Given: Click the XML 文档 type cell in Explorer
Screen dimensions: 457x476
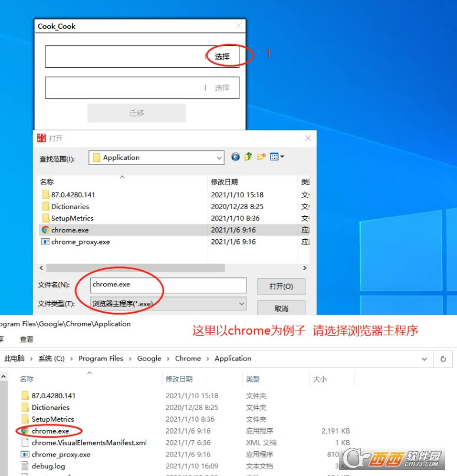Looking at the screenshot, I should click(x=261, y=442).
